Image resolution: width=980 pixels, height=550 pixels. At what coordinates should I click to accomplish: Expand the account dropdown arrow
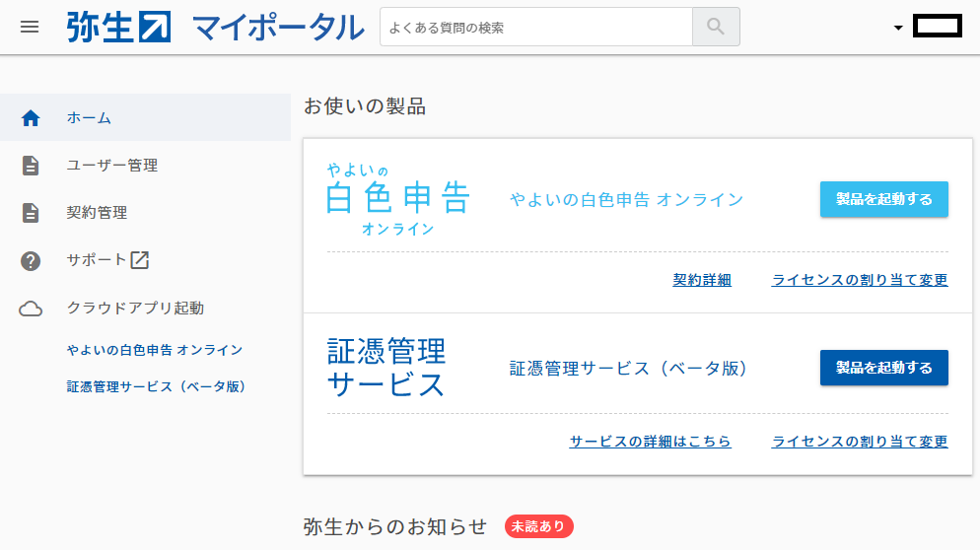pos(898,28)
